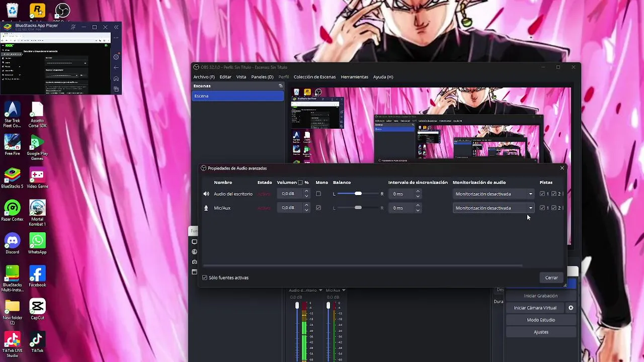Viewport: 644px width, 362px height.
Task: Click Cerrar button in audio properties
Action: (551, 278)
